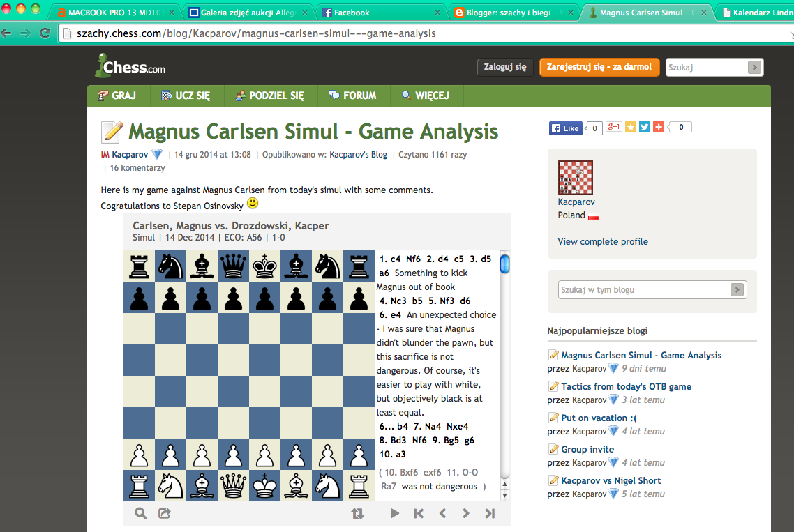This screenshot has width=794, height=532.
Task: Open the UCZ SIĘ menu
Action: click(186, 96)
